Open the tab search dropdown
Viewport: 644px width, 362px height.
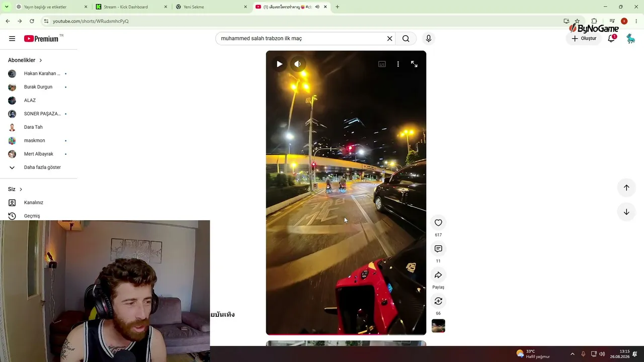click(7, 7)
